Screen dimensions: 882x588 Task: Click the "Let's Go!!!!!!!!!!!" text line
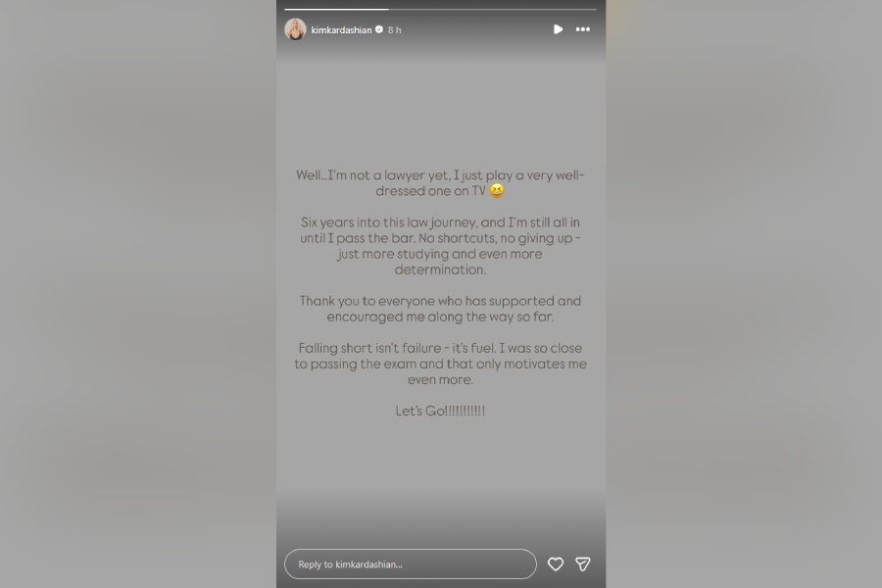click(x=440, y=411)
